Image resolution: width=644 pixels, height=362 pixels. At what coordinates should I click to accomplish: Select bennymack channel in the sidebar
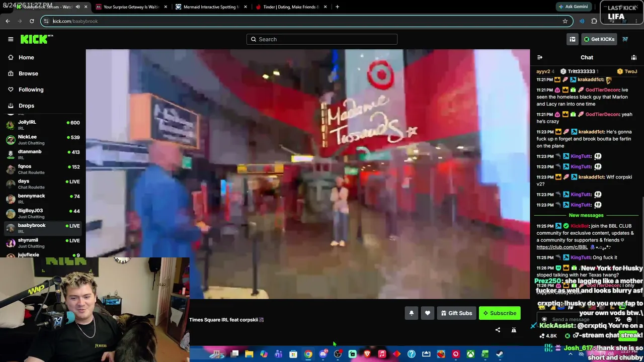tap(43, 199)
